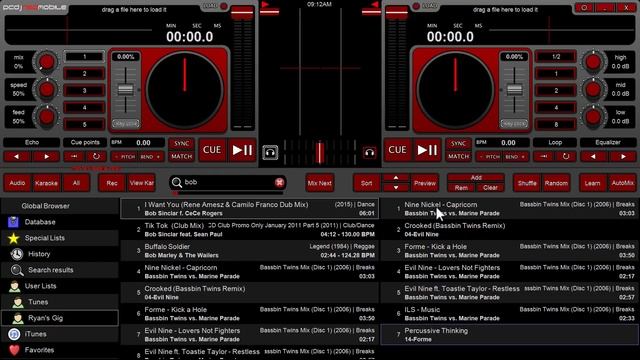Select previous Equalizer mode arrow
Viewport: 640px width, 360px height.
click(x=593, y=156)
